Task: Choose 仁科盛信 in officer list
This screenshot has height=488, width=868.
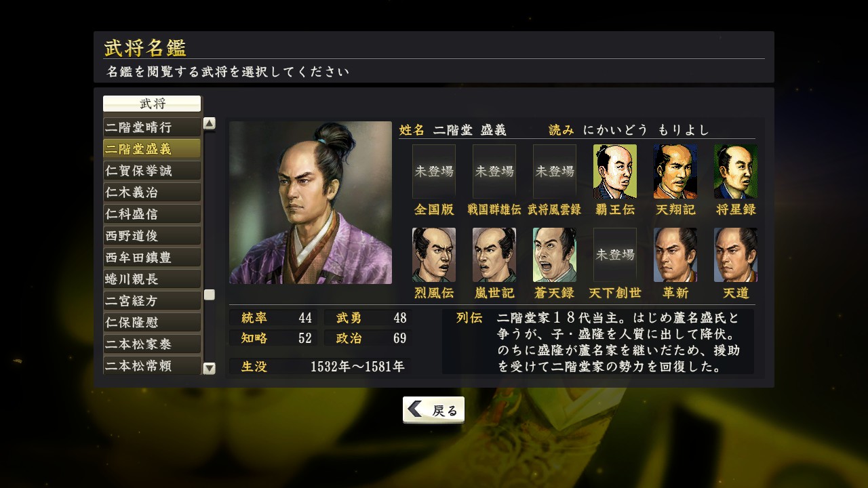Action: 152,214
